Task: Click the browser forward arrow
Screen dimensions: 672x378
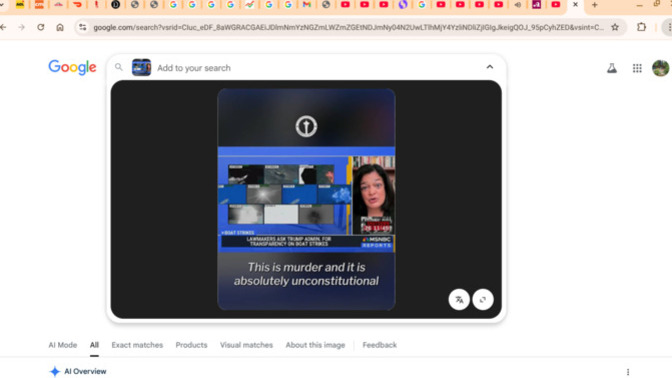Action: tap(21, 27)
